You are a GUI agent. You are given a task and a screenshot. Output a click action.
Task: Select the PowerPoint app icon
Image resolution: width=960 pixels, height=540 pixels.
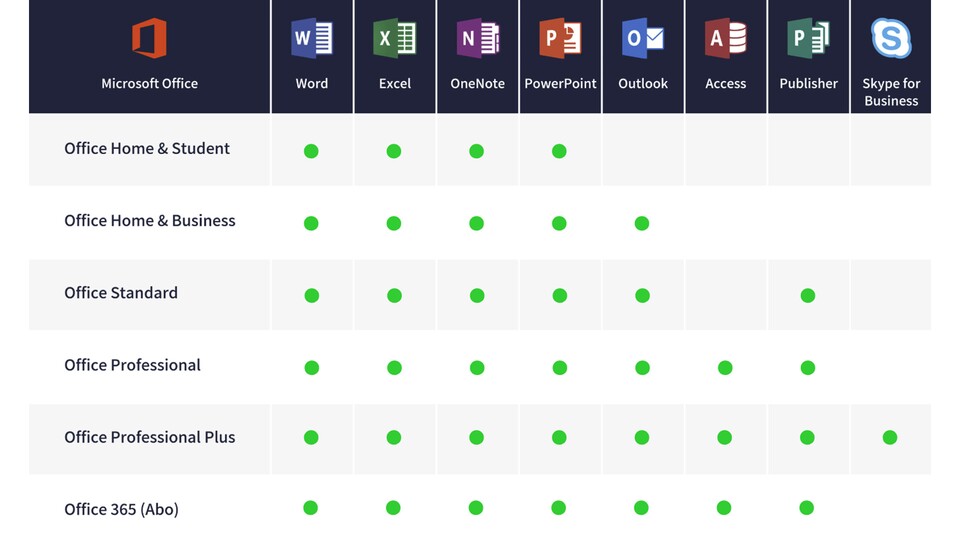point(560,38)
